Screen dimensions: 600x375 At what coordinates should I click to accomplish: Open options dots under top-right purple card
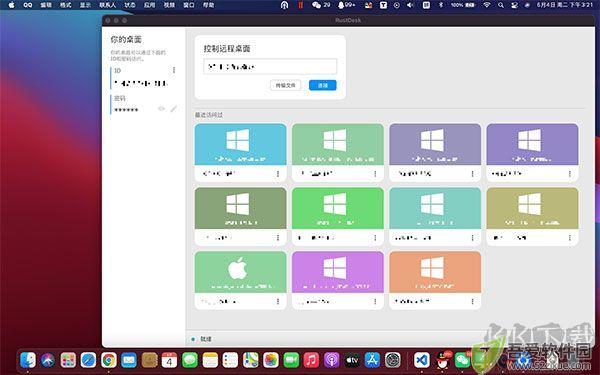(570, 174)
